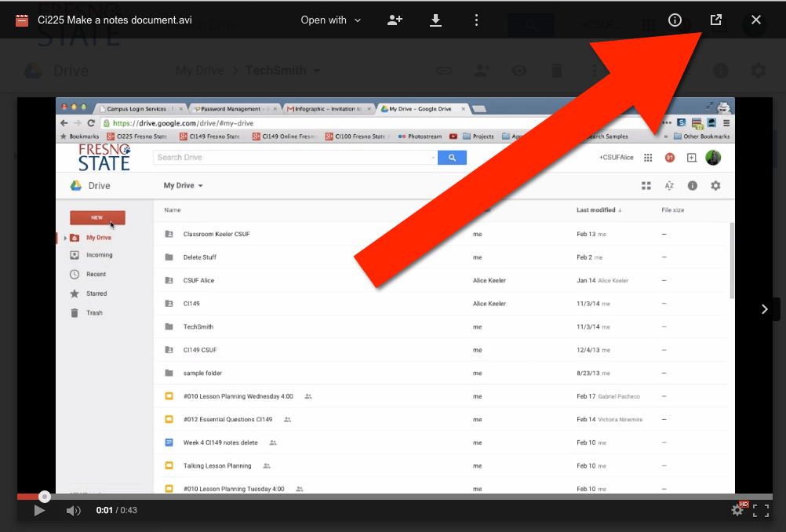786x532 pixels.
Task: Show file details with the info icon
Action: point(675,20)
